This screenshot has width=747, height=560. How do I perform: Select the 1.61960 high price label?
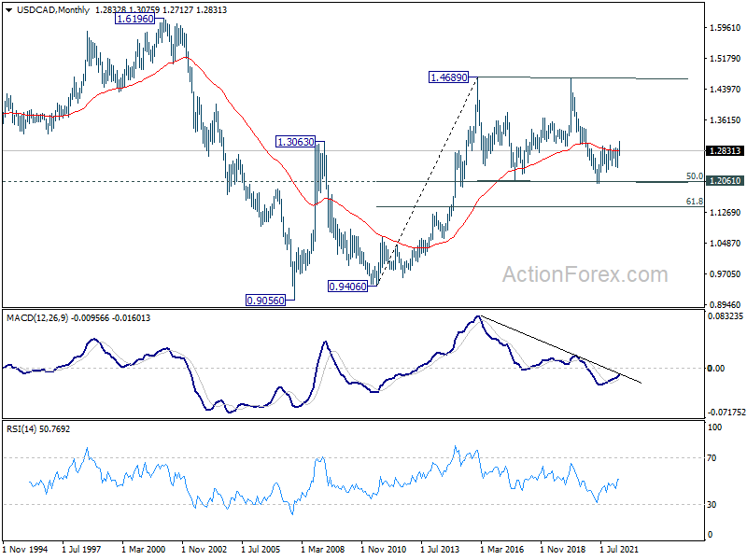(x=135, y=19)
